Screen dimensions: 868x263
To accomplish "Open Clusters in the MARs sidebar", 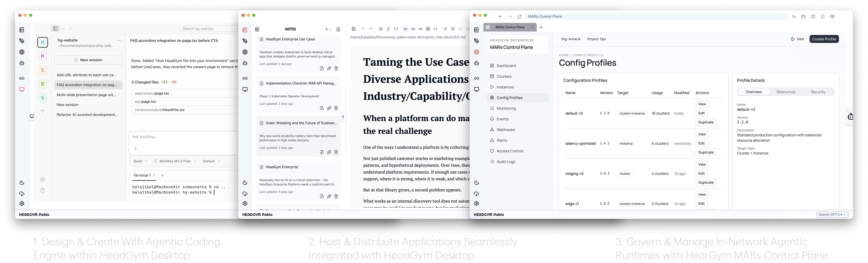I will [518, 76].
